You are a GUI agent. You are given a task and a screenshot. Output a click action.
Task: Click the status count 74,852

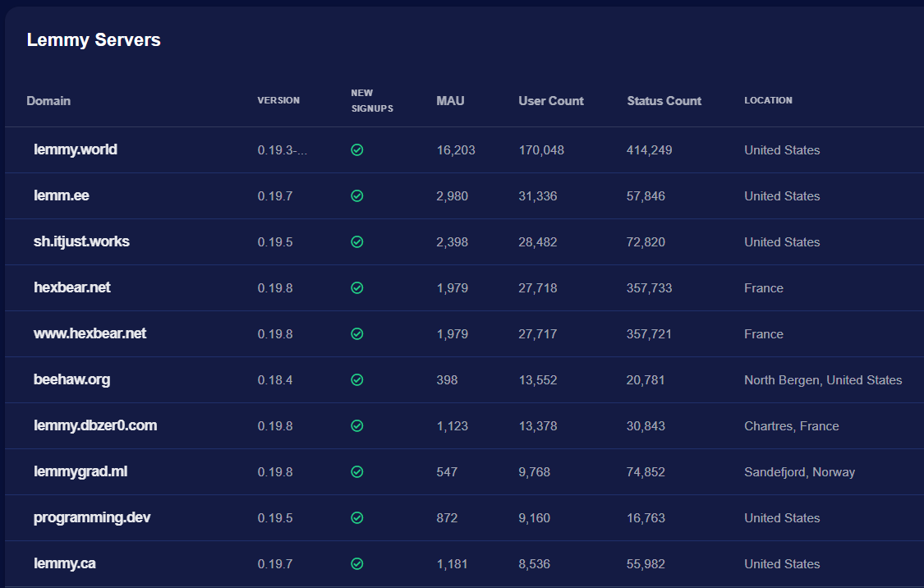coord(646,472)
